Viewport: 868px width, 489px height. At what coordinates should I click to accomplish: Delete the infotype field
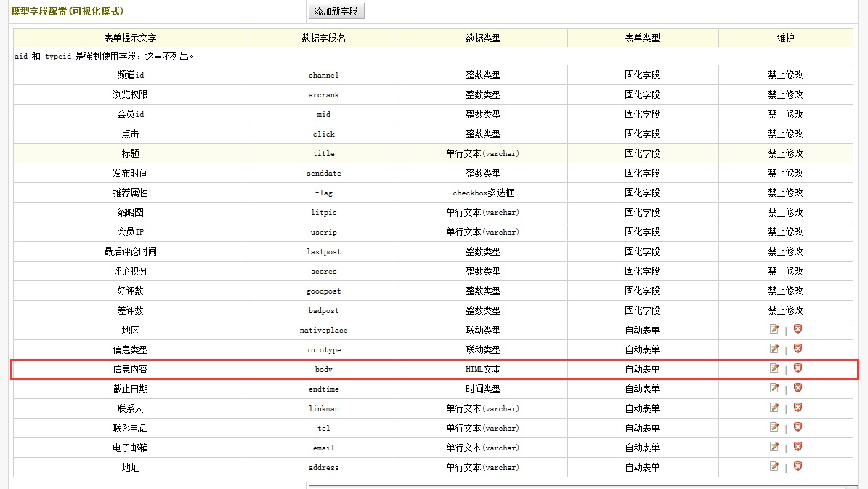(798, 349)
